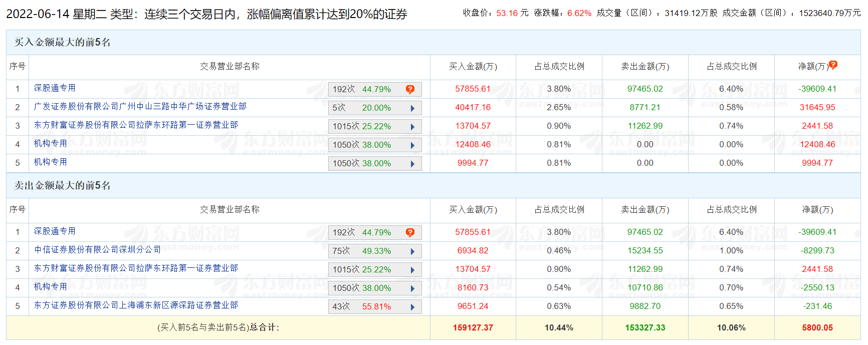This screenshot has height=345, width=868.
Task: Open 东方财富证券拉萨东环路 link in buy table
Action: click(136, 125)
